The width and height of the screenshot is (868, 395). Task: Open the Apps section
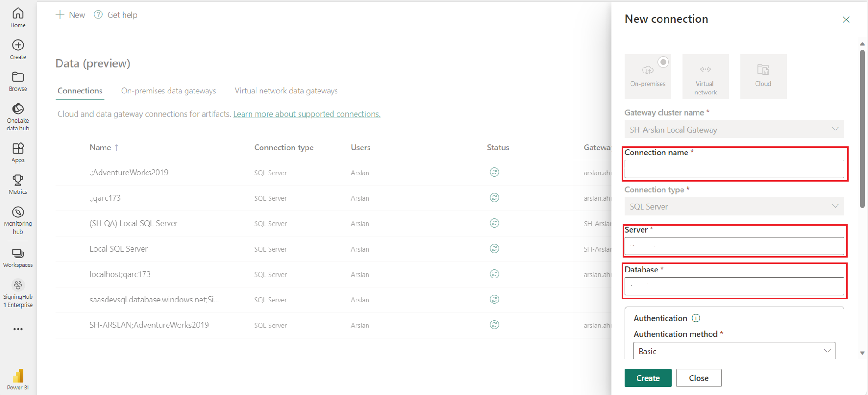click(x=18, y=153)
